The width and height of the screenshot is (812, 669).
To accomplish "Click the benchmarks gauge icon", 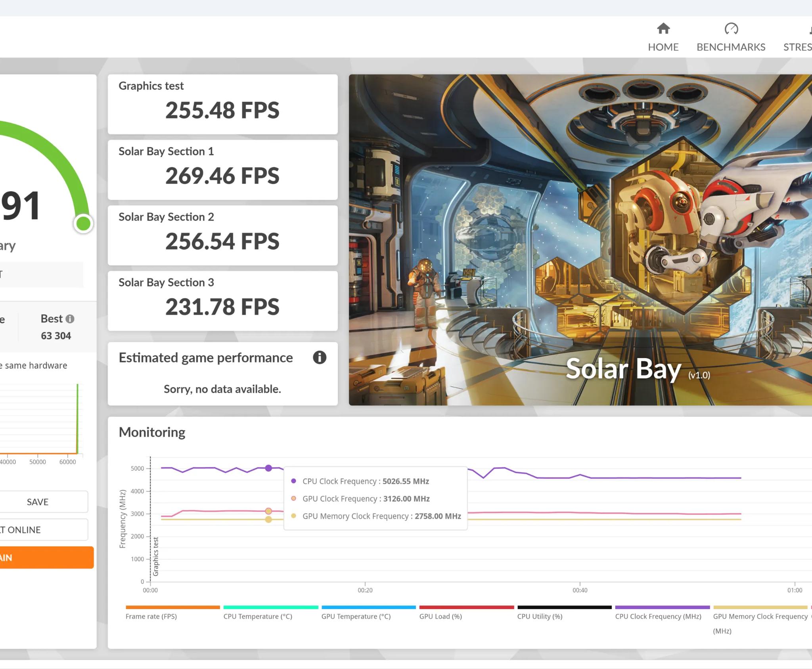I will tap(731, 29).
